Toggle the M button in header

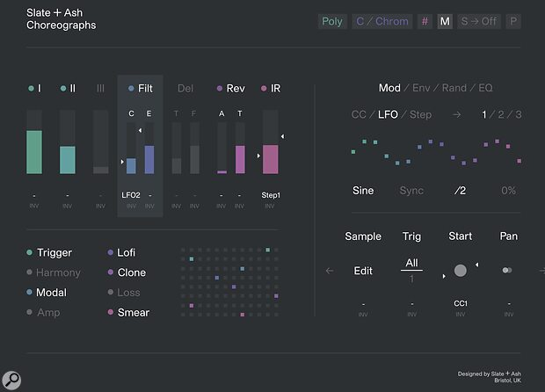445,21
